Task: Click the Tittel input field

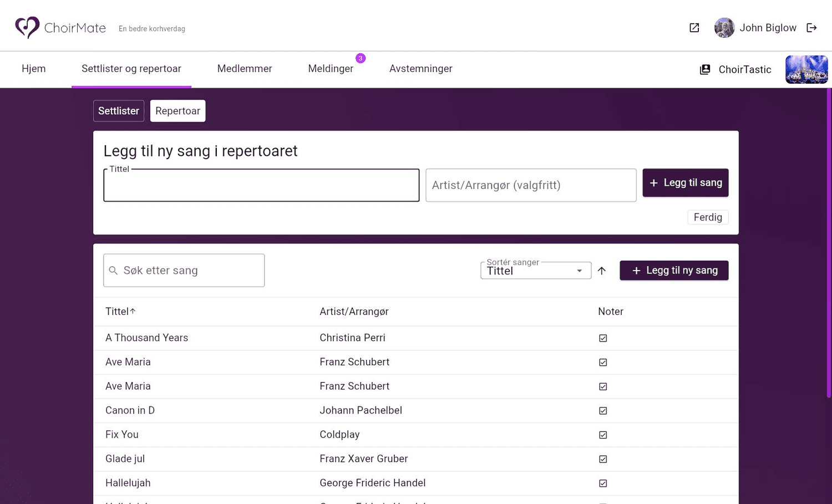Action: [x=261, y=185]
